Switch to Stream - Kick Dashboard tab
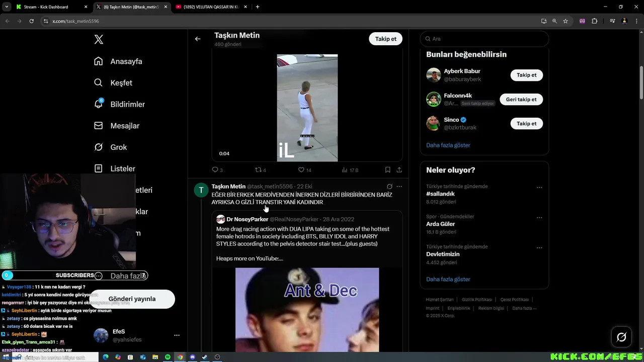The width and height of the screenshot is (644, 362). coord(50,7)
